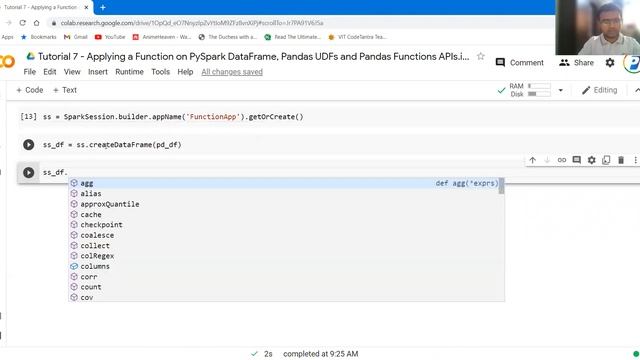640x360 pixels.
Task: Click the notebook title text
Action: (x=253, y=56)
